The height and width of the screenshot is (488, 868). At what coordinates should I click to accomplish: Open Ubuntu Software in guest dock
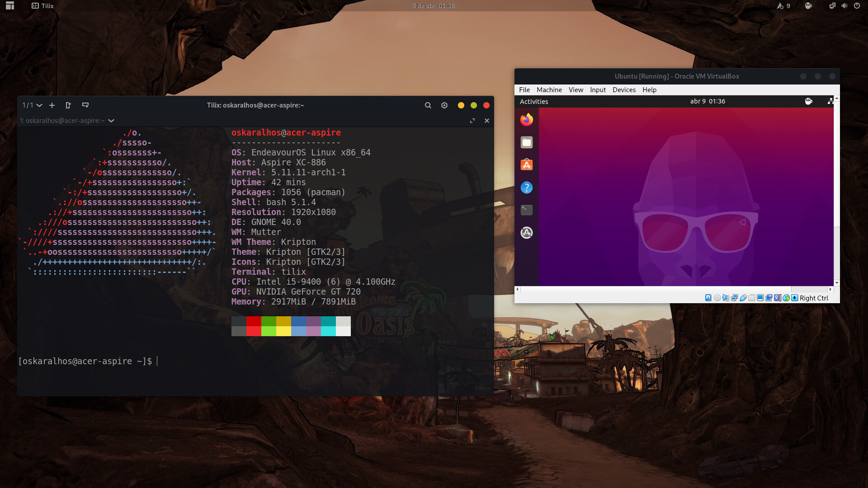click(x=527, y=165)
